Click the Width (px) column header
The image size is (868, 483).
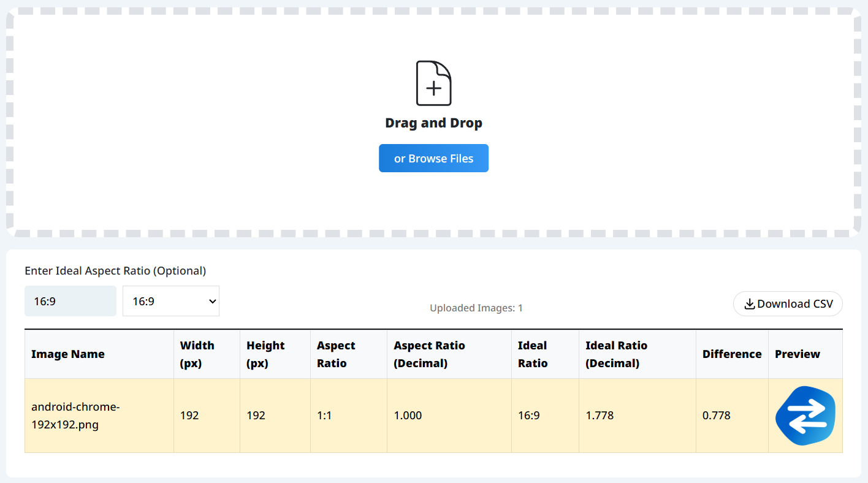click(207, 354)
